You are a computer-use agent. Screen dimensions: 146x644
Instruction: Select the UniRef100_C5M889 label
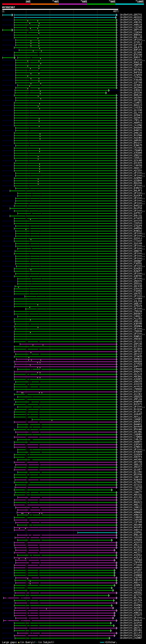[131, 389]
